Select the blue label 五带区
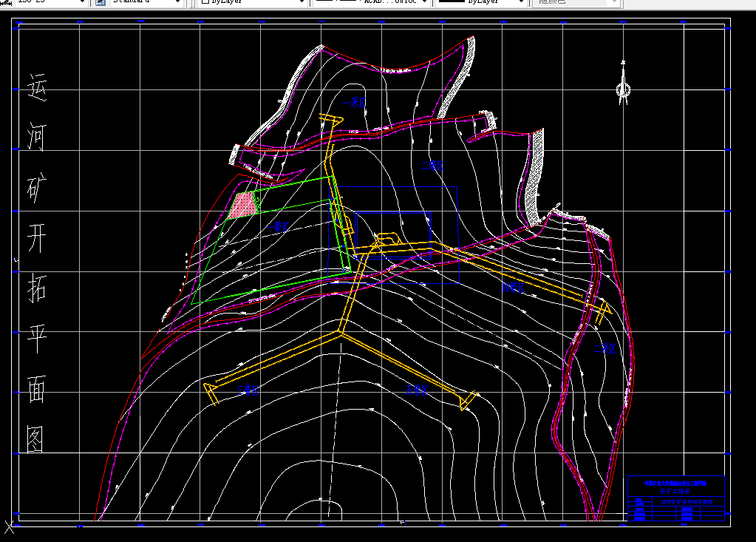 tap(416, 390)
